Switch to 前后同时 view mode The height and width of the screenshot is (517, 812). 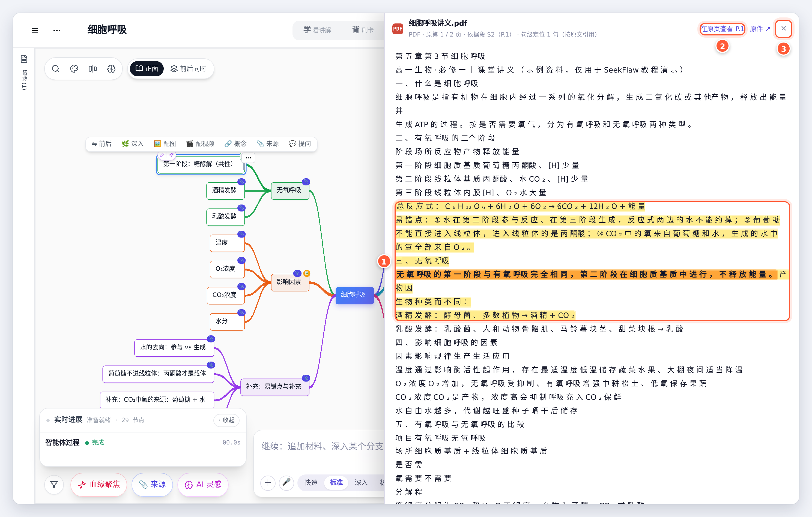(189, 69)
